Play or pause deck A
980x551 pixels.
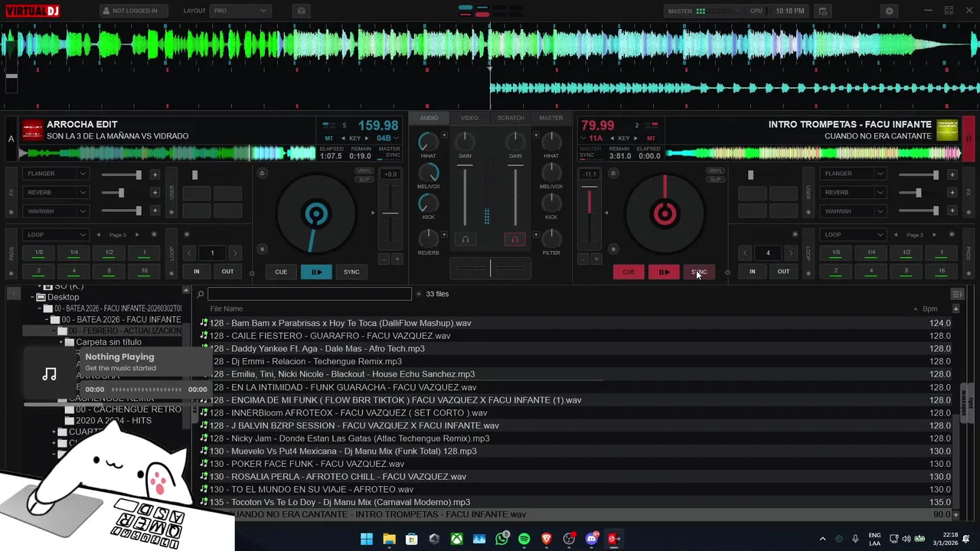316,272
